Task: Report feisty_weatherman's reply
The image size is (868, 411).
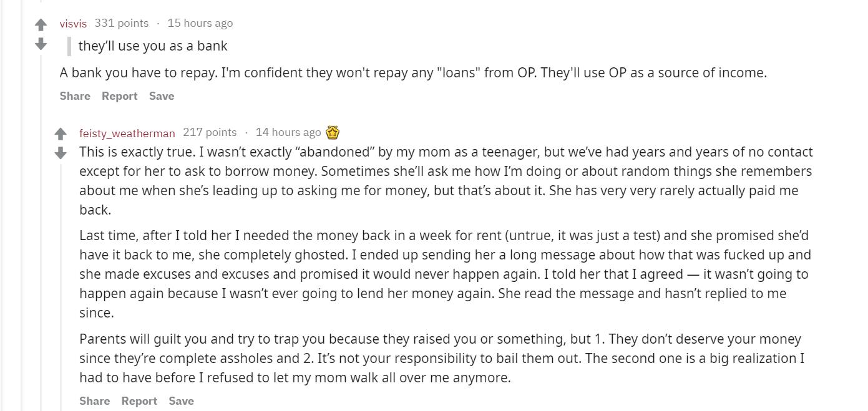Action: click(x=139, y=401)
